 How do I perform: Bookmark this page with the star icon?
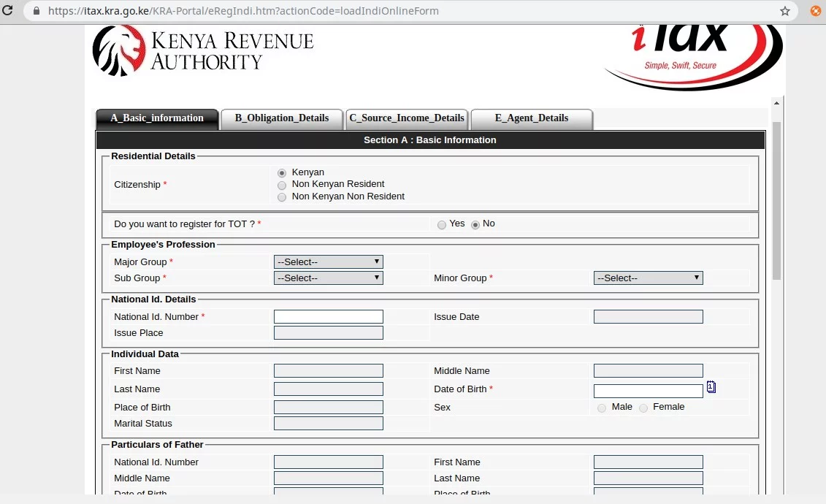785,11
